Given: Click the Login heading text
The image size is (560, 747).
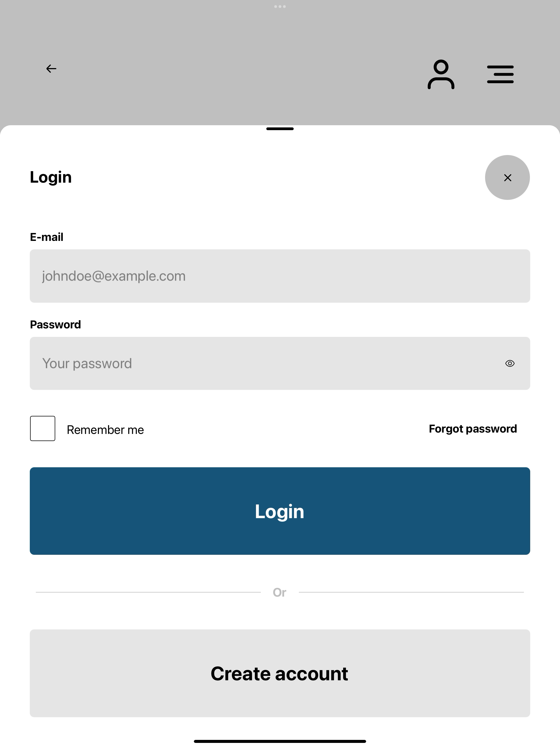Looking at the screenshot, I should pyautogui.click(x=51, y=177).
